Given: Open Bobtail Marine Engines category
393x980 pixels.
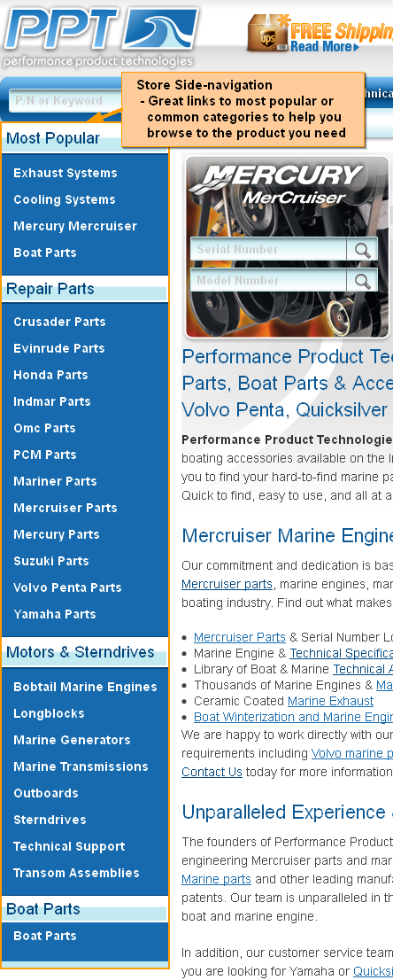Looking at the screenshot, I should click(85, 687).
